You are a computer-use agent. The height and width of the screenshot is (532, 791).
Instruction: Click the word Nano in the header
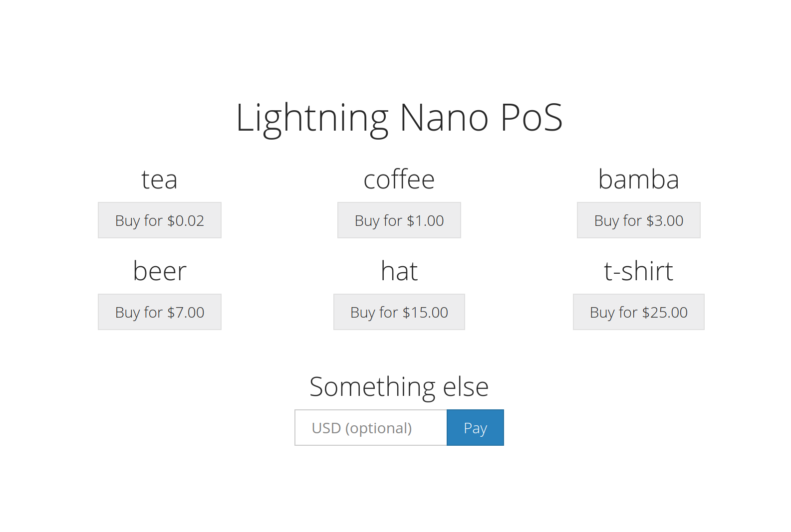coord(444,118)
